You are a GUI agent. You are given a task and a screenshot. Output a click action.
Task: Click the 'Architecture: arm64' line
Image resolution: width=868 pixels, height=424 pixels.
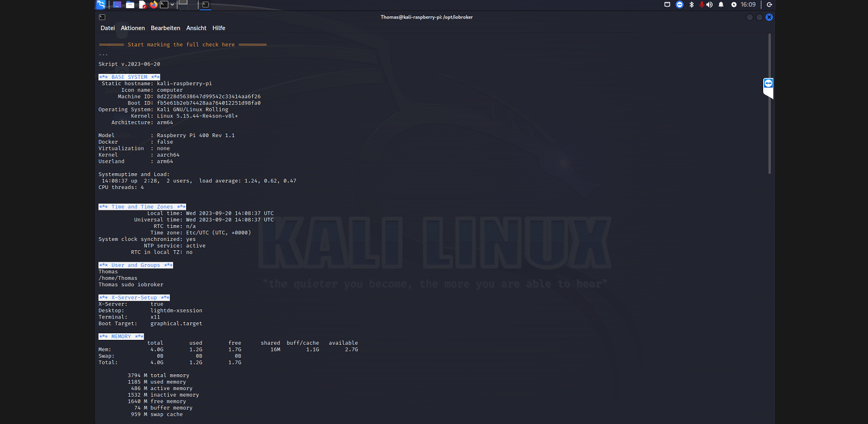pyautogui.click(x=142, y=123)
